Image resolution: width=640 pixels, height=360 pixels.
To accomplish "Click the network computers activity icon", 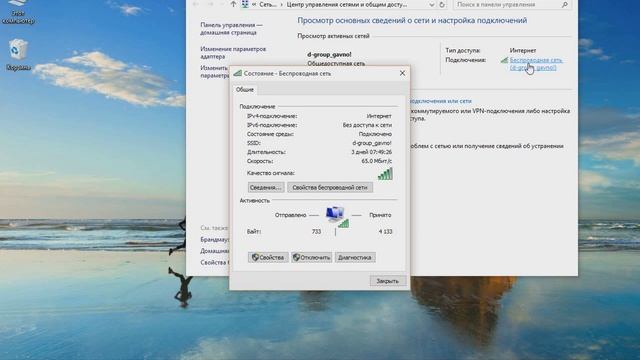I will point(337,216).
